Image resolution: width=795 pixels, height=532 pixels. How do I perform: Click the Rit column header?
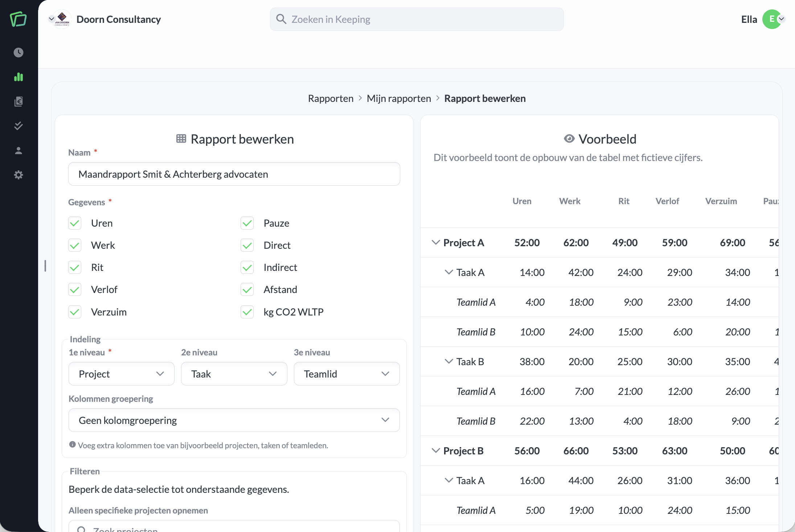[624, 201]
